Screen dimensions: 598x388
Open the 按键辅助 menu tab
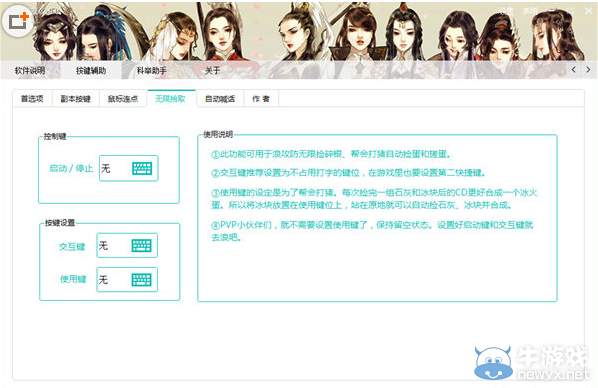(91, 70)
